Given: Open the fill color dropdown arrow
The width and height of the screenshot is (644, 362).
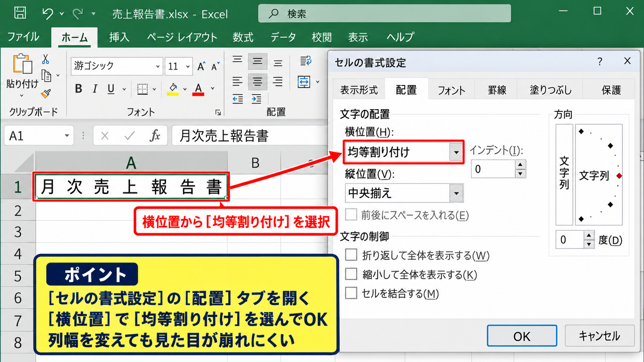Looking at the screenshot, I should [184, 89].
